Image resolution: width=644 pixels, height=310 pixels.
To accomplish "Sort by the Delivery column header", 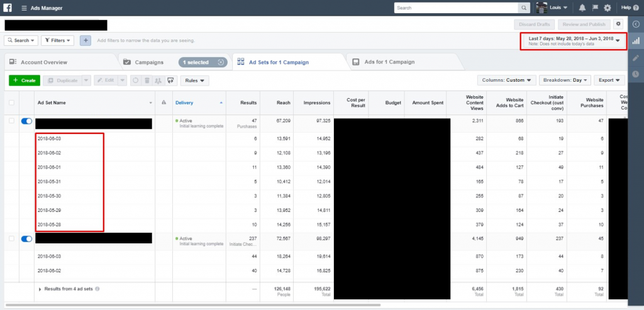I will pyautogui.click(x=184, y=102).
